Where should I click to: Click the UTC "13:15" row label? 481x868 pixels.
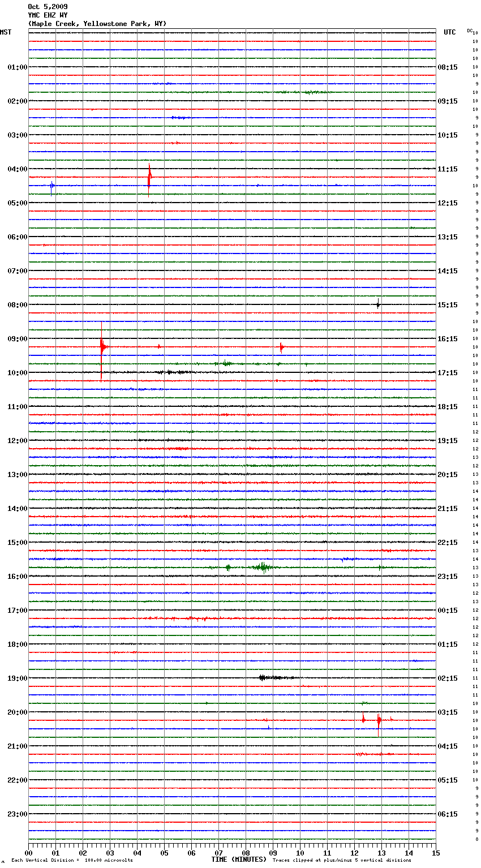click(448, 237)
